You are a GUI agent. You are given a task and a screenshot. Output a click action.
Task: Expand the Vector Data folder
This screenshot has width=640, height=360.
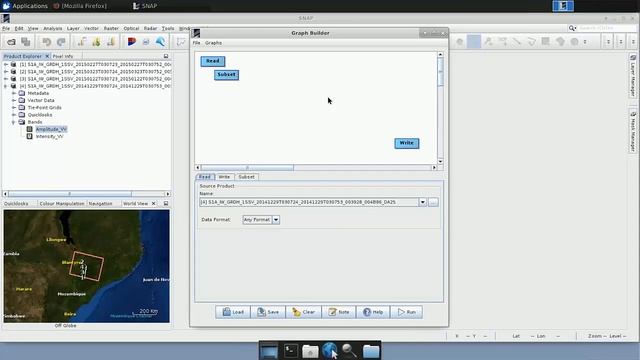(14, 100)
